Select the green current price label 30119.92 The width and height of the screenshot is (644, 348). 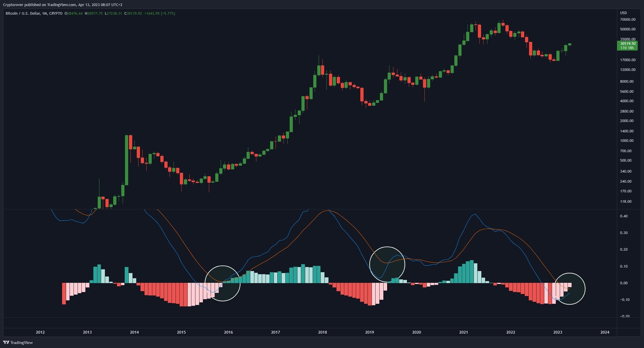(628, 44)
